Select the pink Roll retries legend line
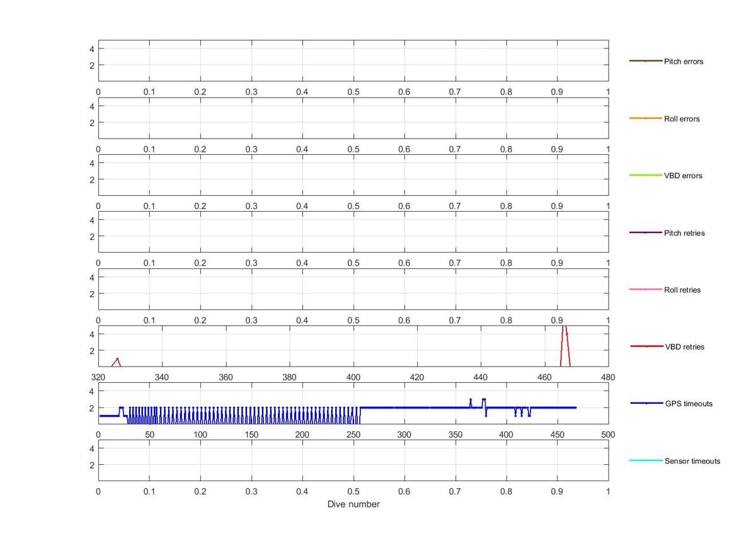This screenshot has width=756, height=541. click(x=646, y=290)
